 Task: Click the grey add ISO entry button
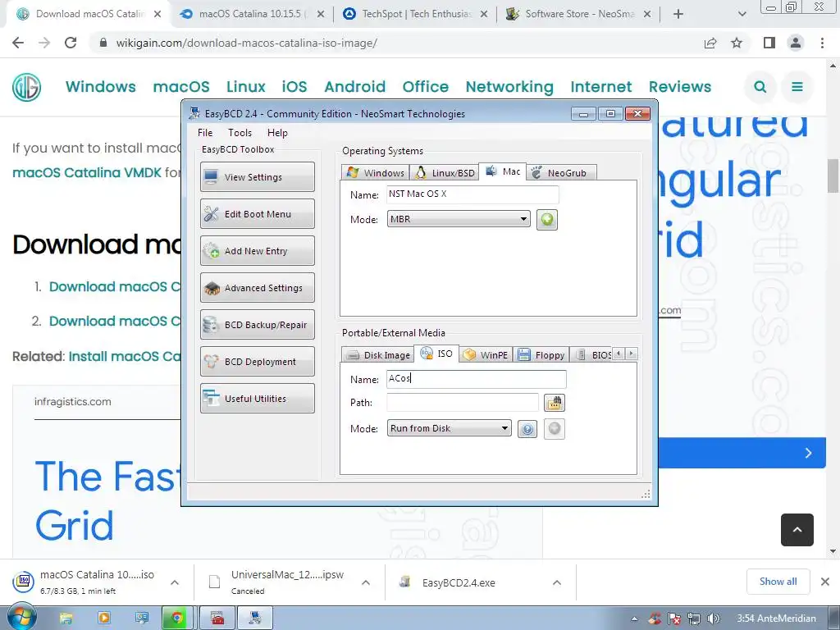(555, 428)
